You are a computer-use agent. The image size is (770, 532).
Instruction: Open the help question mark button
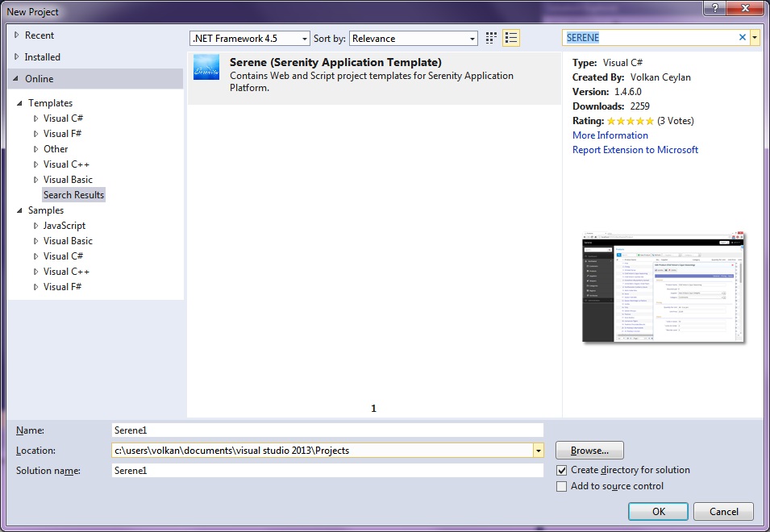715,8
